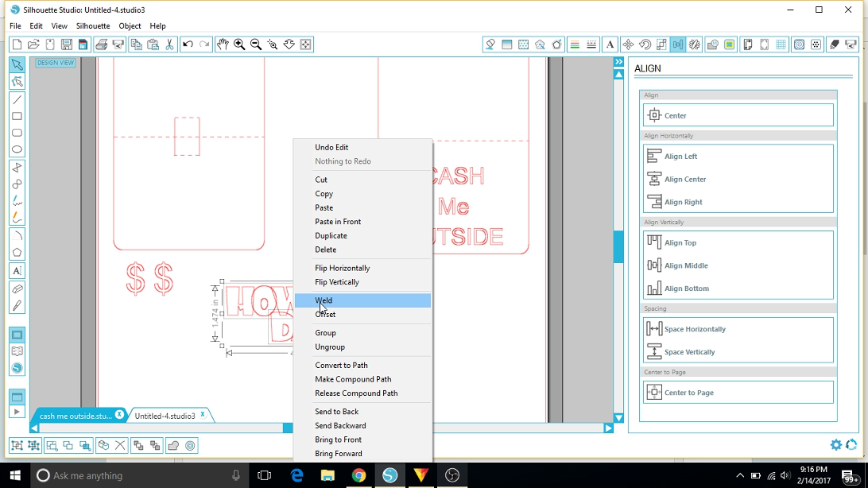Viewport: 868px width, 488px height.
Task: Open the Rotate panel icon
Action: pyautogui.click(x=645, y=45)
